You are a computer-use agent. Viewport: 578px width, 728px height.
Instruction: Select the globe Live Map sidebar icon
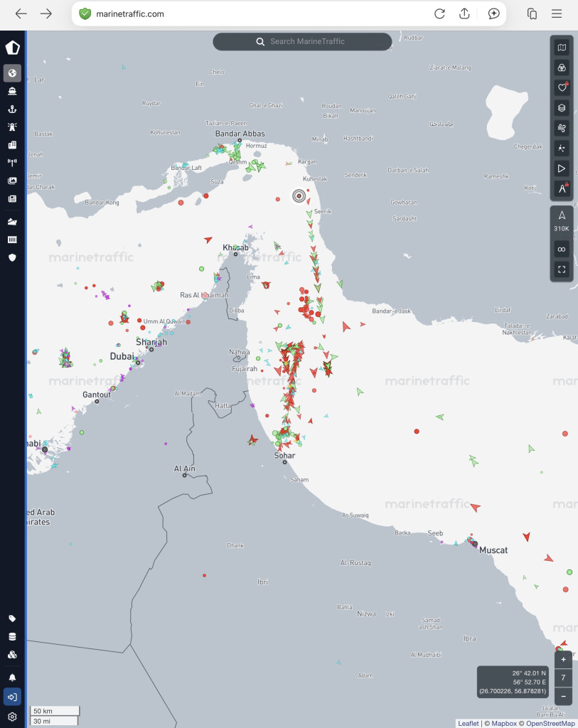[x=13, y=73]
